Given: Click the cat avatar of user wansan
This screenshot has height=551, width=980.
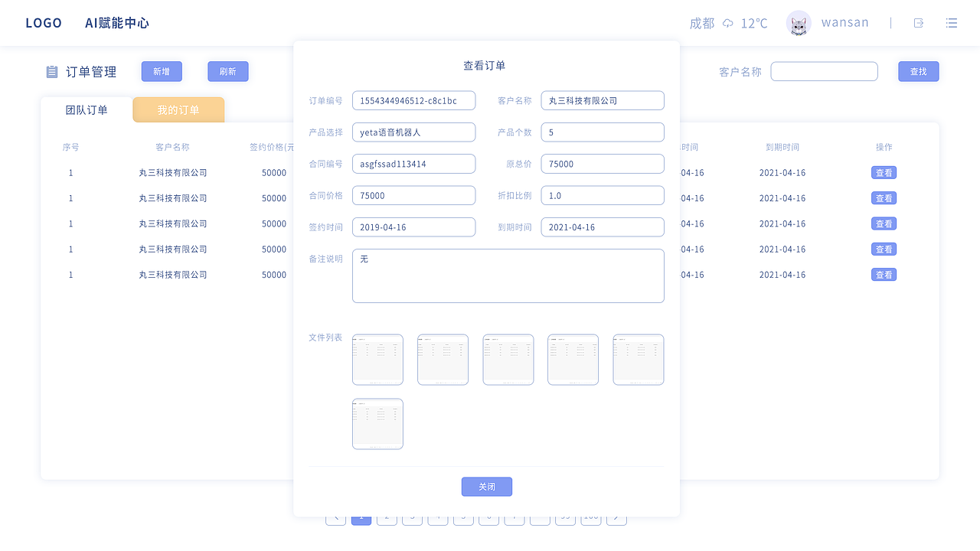Looking at the screenshot, I should 799,23.
